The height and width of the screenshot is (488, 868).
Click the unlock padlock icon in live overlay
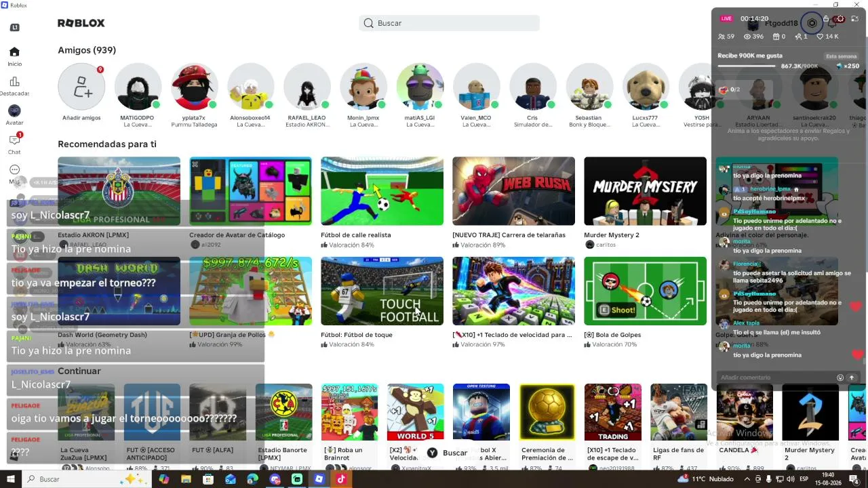click(x=826, y=19)
